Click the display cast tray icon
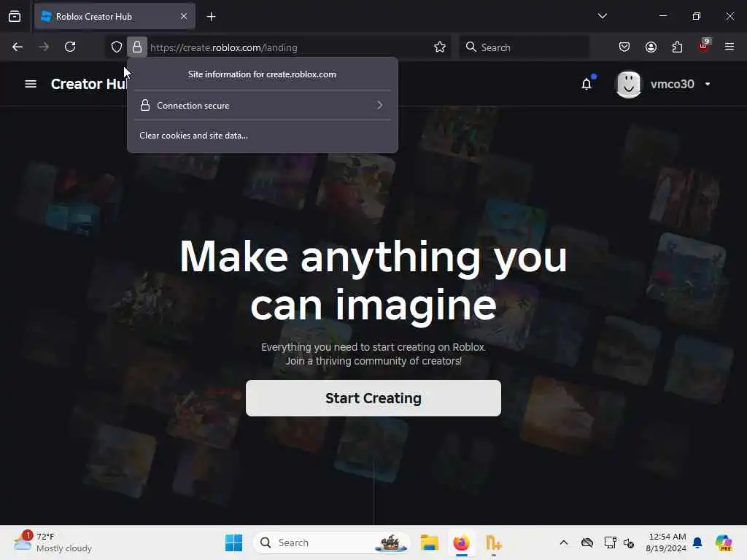Image resolution: width=747 pixels, height=560 pixels. point(610,542)
